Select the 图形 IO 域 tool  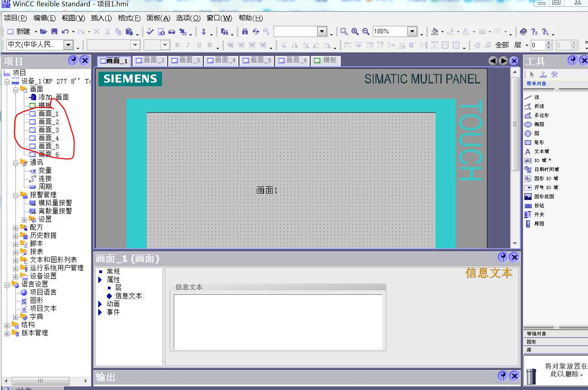coord(541,178)
